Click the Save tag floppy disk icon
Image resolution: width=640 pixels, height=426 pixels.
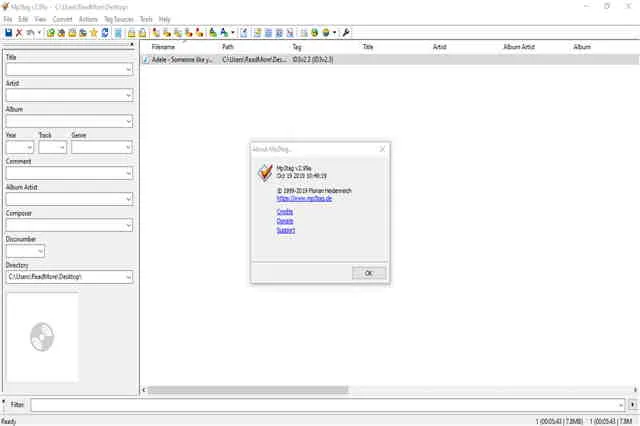point(8,33)
